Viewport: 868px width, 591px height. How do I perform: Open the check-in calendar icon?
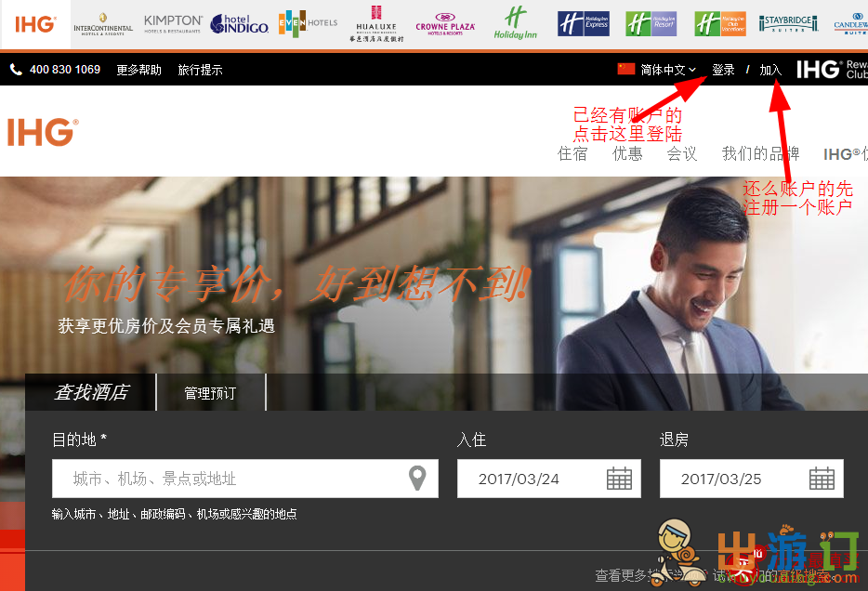coord(619,479)
